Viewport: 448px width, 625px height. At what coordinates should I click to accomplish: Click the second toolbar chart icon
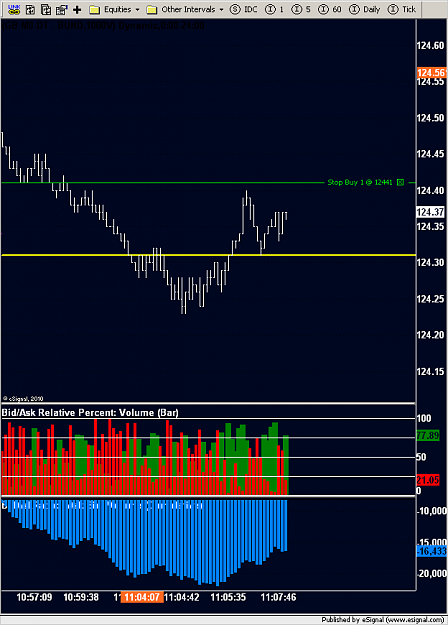31,9
